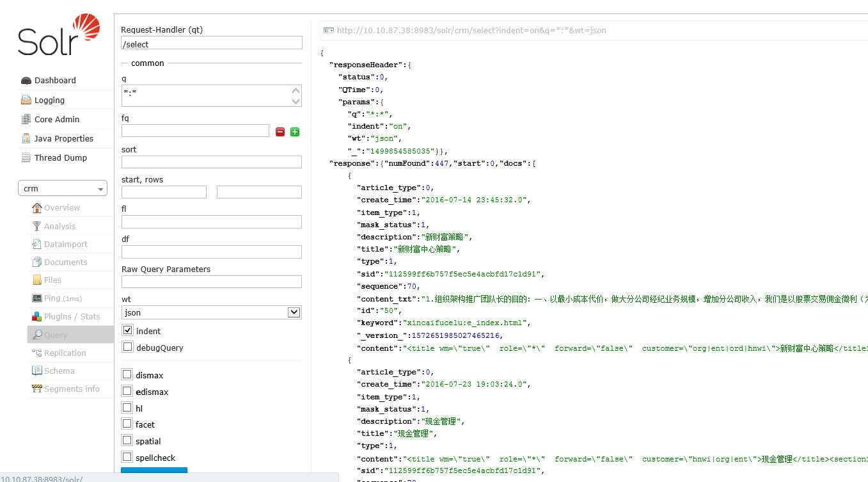The height and width of the screenshot is (482, 868).
Task: Go to the Dataimport page
Action: click(x=66, y=244)
